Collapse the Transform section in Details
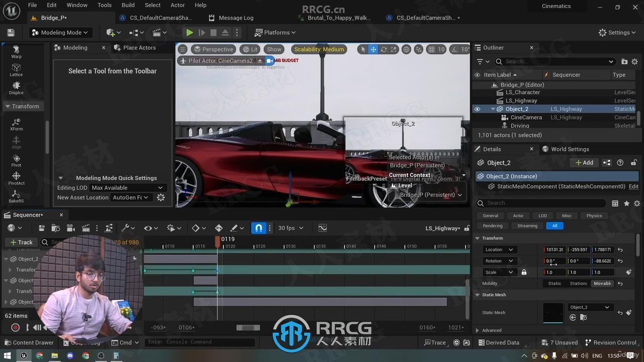 477,238
